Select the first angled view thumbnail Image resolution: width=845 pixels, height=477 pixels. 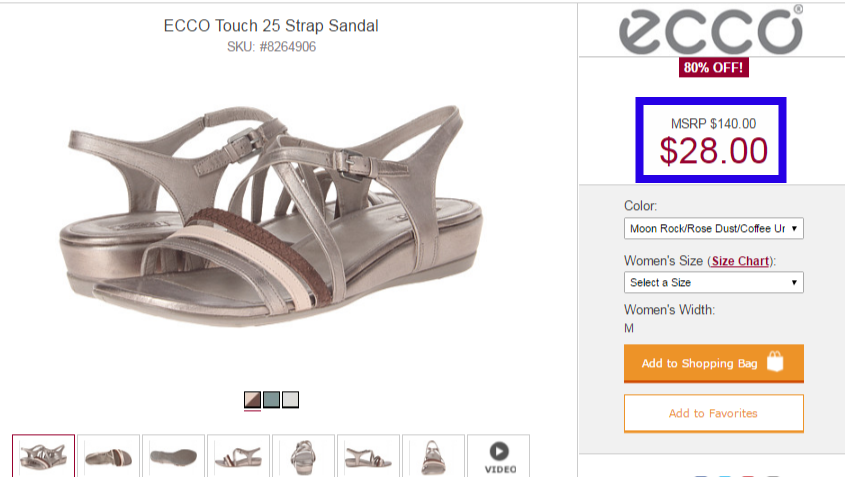[x=44, y=456]
